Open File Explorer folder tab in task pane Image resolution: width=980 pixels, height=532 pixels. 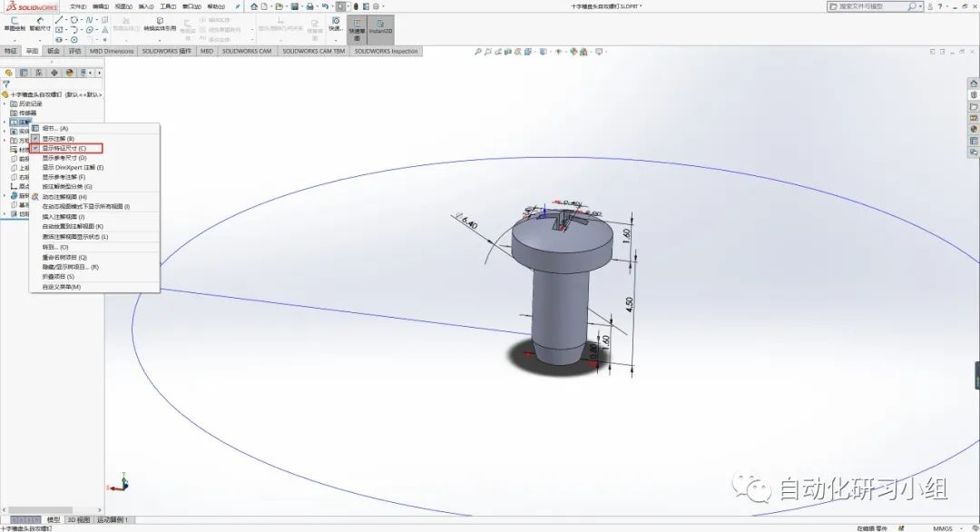[974, 107]
